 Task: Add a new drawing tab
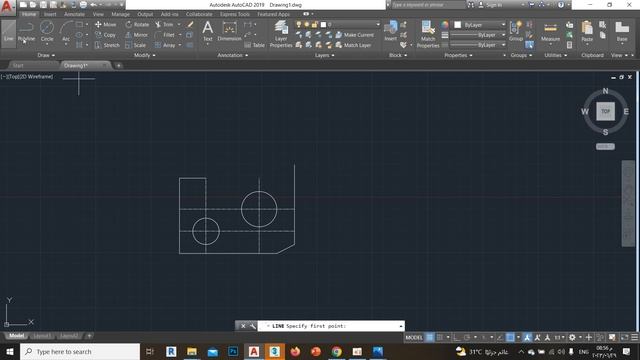(x=118, y=65)
